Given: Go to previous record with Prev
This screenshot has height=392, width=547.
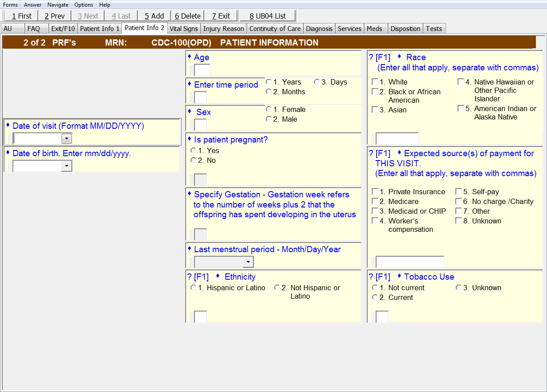Looking at the screenshot, I should 54,16.
